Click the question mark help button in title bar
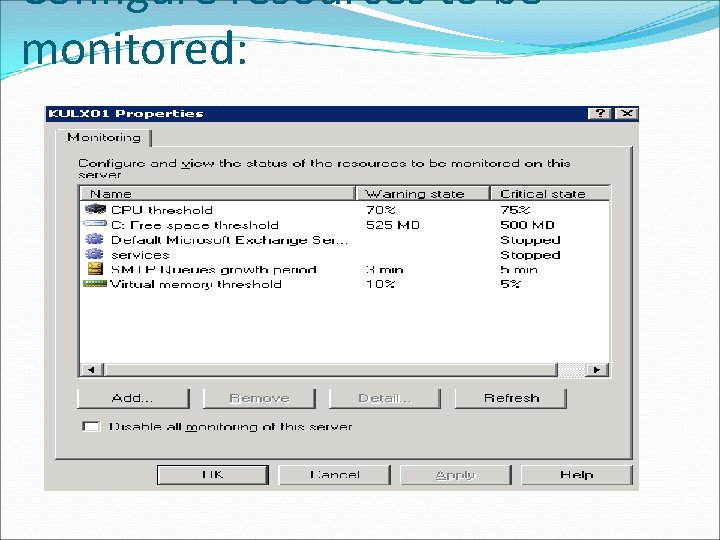 point(600,113)
